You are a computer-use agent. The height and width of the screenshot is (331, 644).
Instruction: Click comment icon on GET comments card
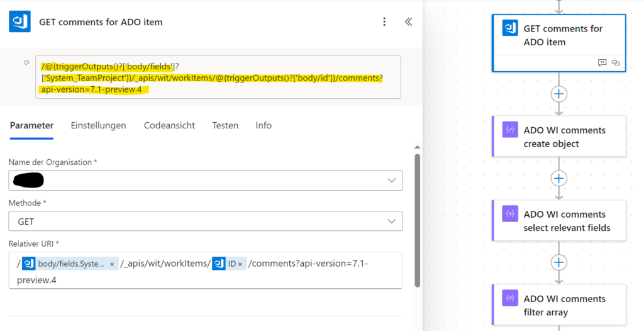pyautogui.click(x=602, y=63)
